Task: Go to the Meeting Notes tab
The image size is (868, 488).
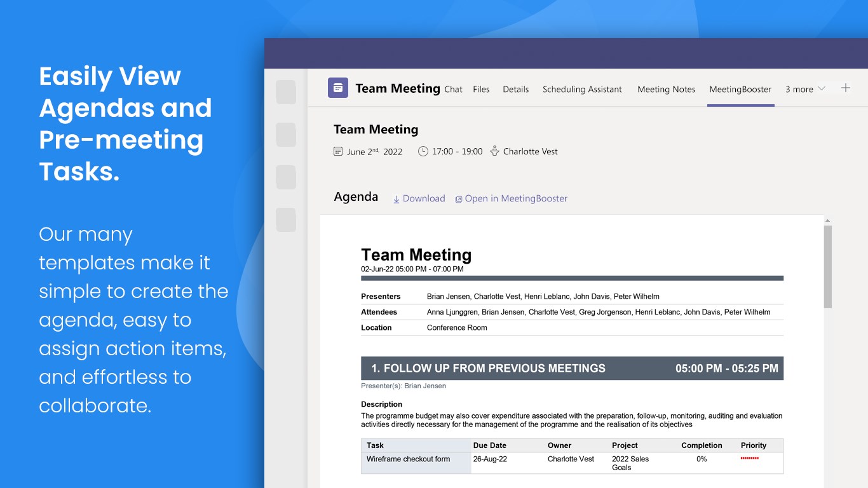Action: coord(666,90)
